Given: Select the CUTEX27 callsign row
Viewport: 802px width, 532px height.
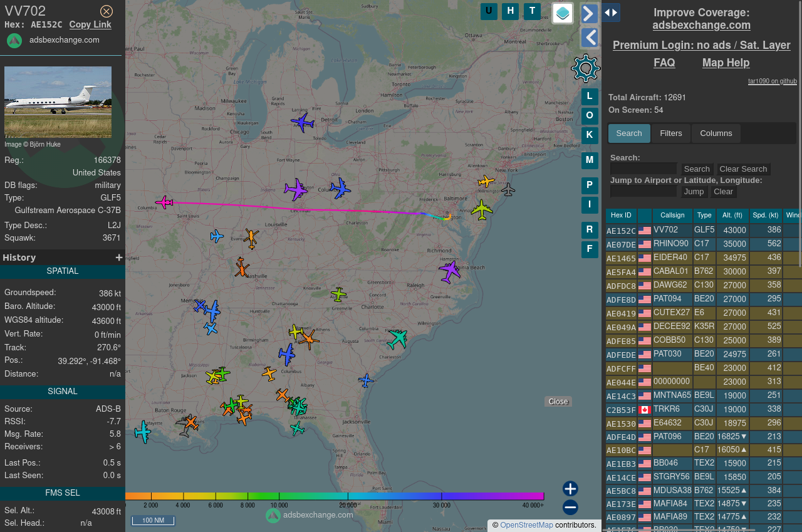Looking at the screenshot, I should pos(704,313).
